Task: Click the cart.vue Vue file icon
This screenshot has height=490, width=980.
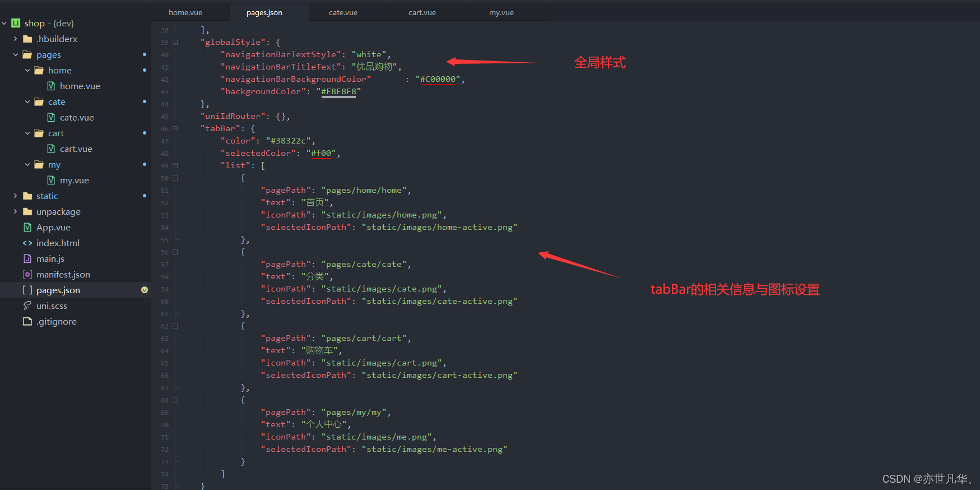Action: pyautogui.click(x=51, y=149)
